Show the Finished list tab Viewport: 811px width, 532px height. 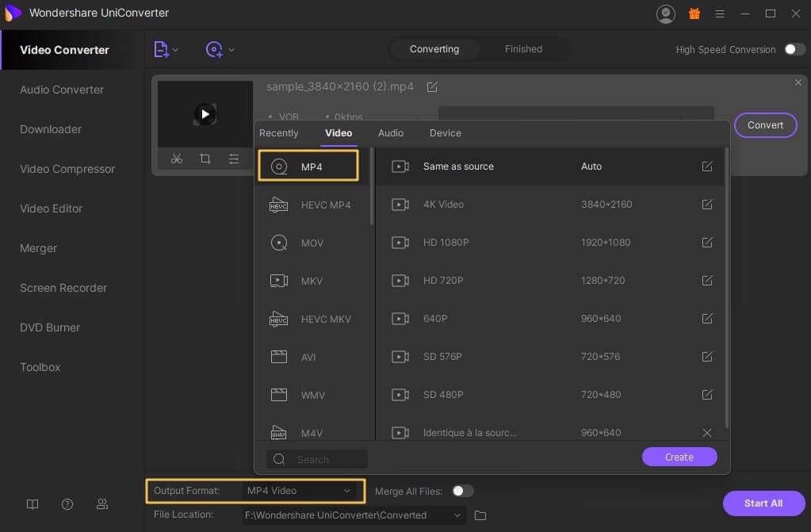pos(523,49)
